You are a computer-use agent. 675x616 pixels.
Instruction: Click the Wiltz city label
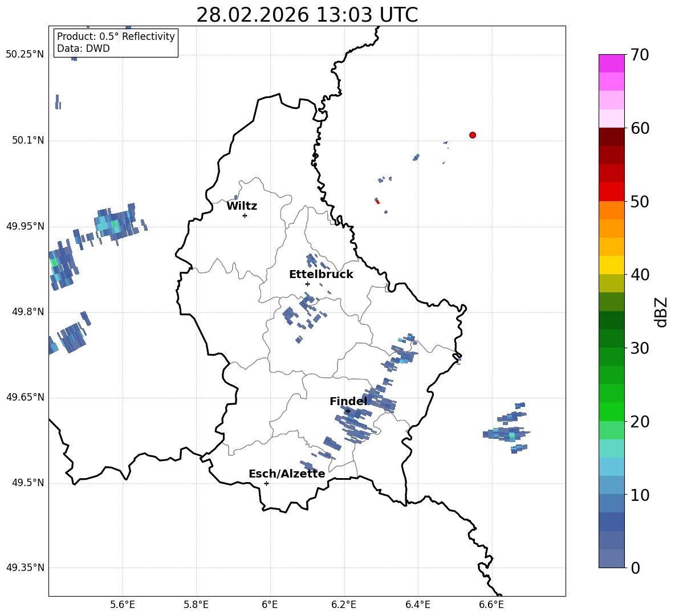click(x=242, y=206)
